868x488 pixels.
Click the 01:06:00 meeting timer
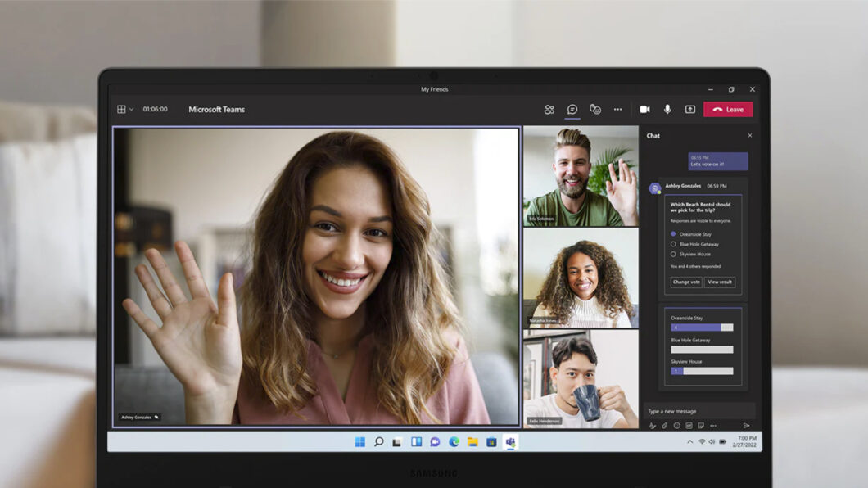155,110
